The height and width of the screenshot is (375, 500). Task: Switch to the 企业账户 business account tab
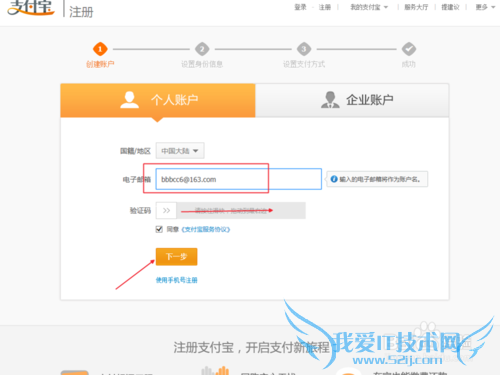point(352,100)
